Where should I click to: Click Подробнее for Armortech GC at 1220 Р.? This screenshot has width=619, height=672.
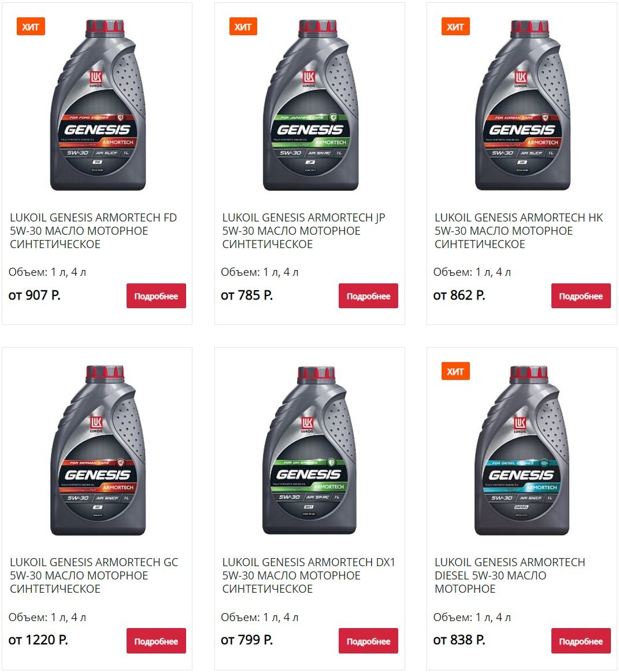[156, 641]
